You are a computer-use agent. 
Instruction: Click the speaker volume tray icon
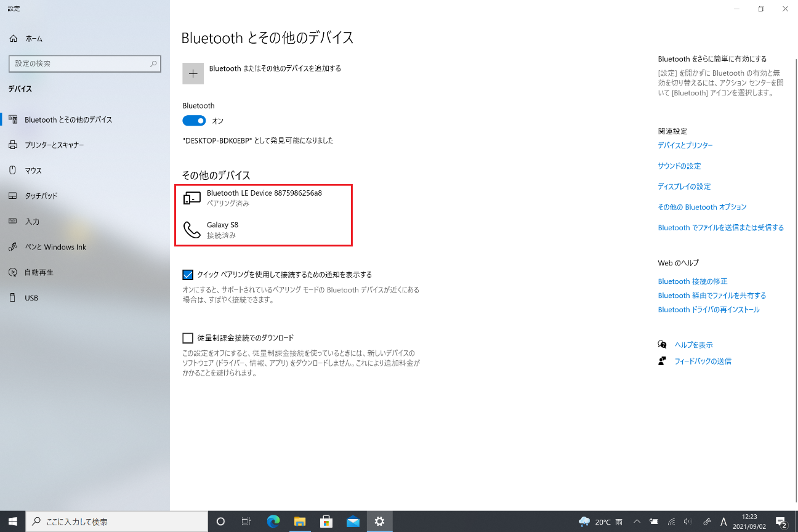point(688,522)
